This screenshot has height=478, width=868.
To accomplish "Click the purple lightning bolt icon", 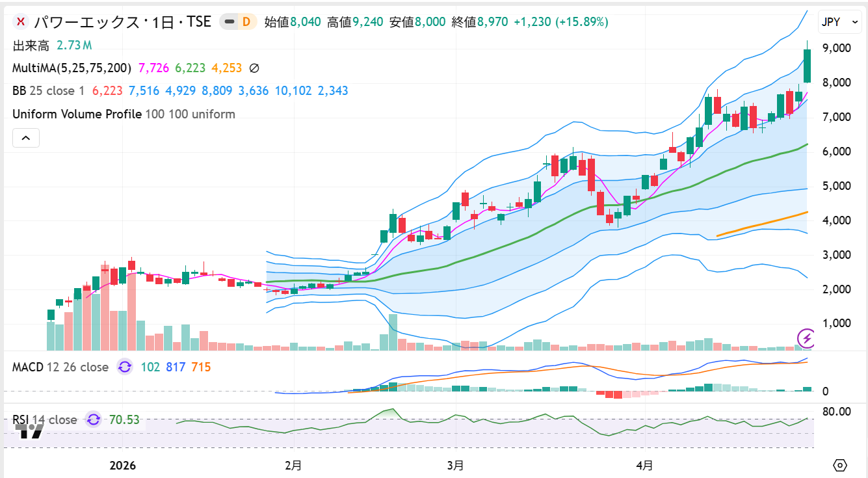I will tap(806, 338).
